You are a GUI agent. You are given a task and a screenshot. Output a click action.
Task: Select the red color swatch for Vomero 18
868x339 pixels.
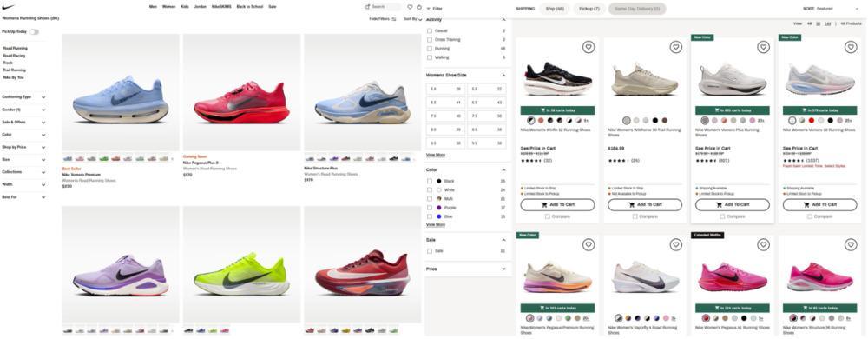coord(812,120)
